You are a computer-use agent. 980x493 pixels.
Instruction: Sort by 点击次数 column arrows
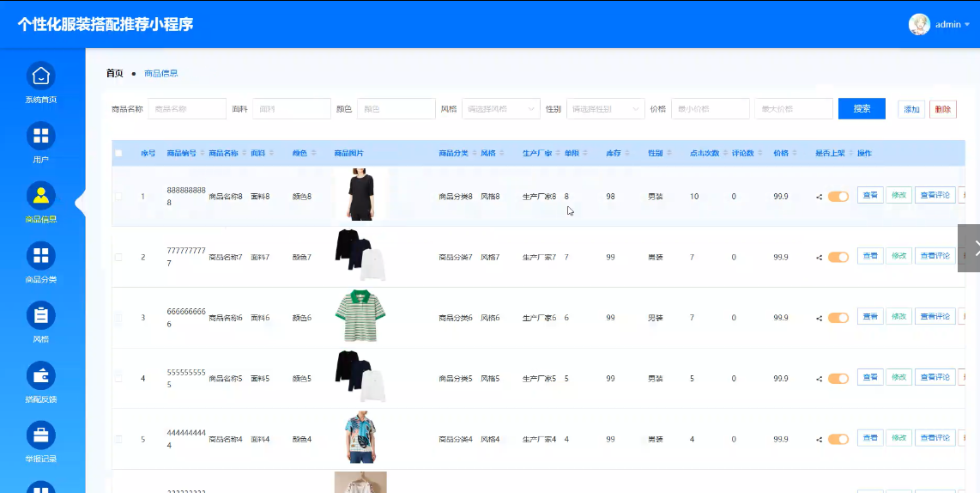point(726,153)
